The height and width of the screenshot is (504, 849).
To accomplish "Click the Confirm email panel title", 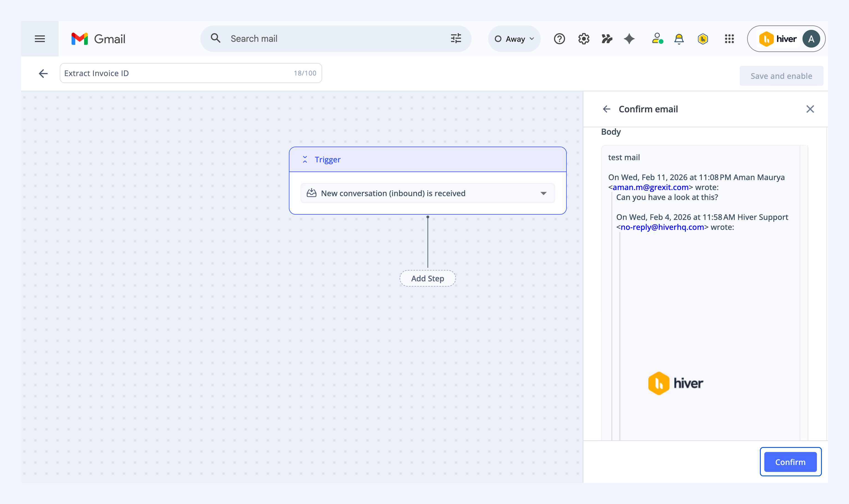I will [648, 109].
